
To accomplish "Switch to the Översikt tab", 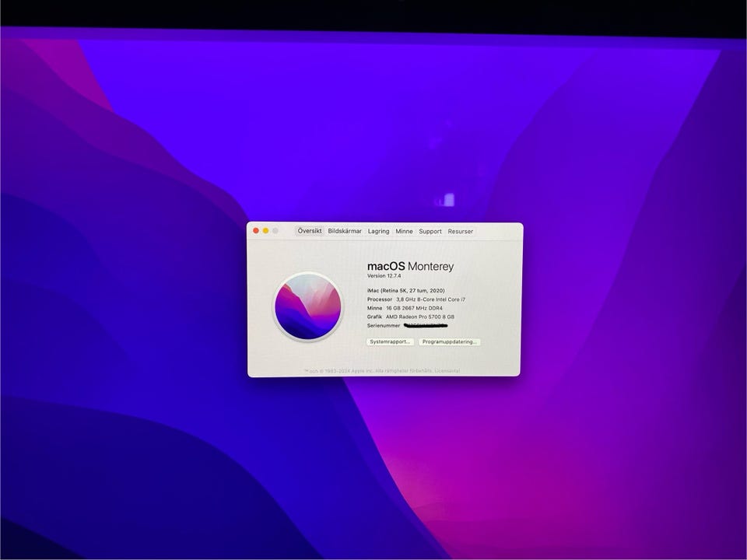I will (x=310, y=231).
